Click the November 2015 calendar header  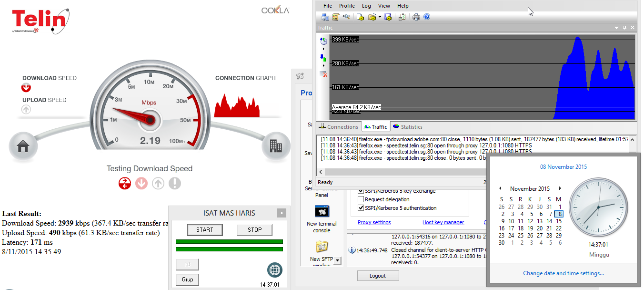click(530, 188)
